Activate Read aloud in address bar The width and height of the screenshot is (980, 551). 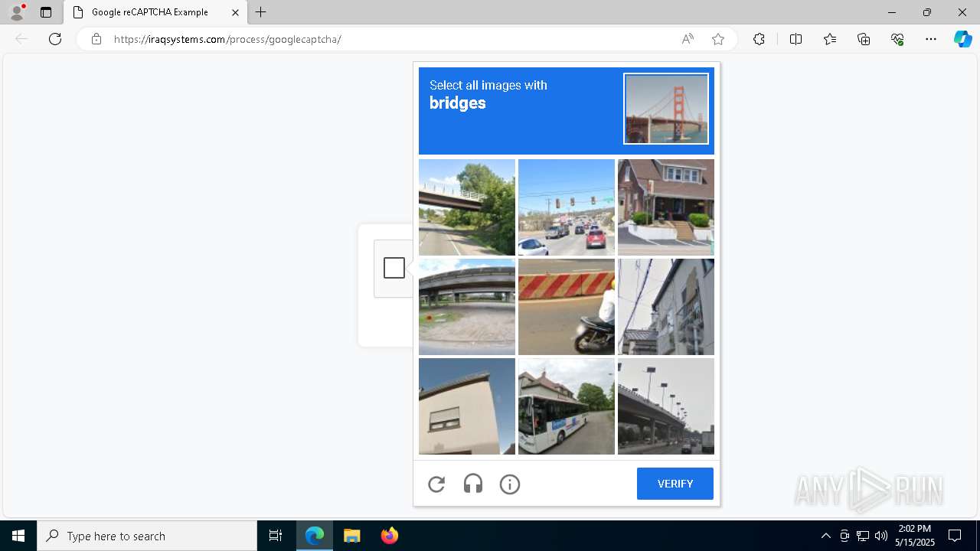(x=688, y=39)
